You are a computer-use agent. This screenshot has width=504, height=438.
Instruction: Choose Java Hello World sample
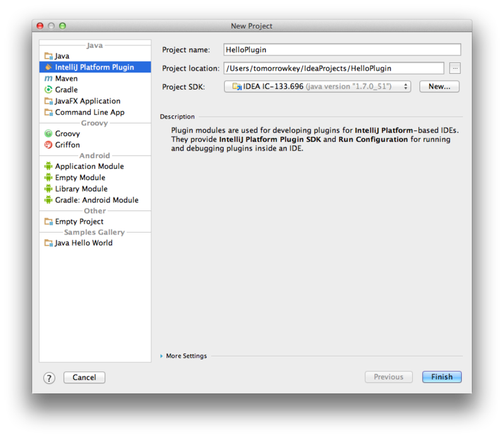tap(95, 243)
